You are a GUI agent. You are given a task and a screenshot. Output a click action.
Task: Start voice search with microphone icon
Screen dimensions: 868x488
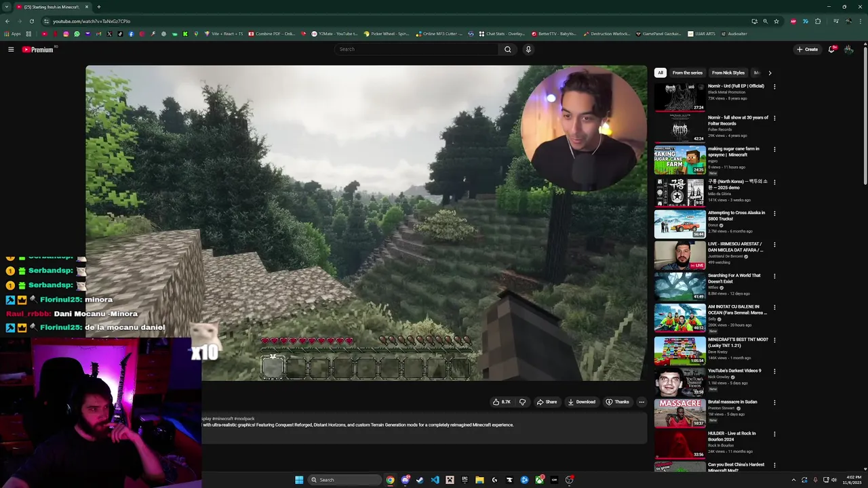point(528,49)
